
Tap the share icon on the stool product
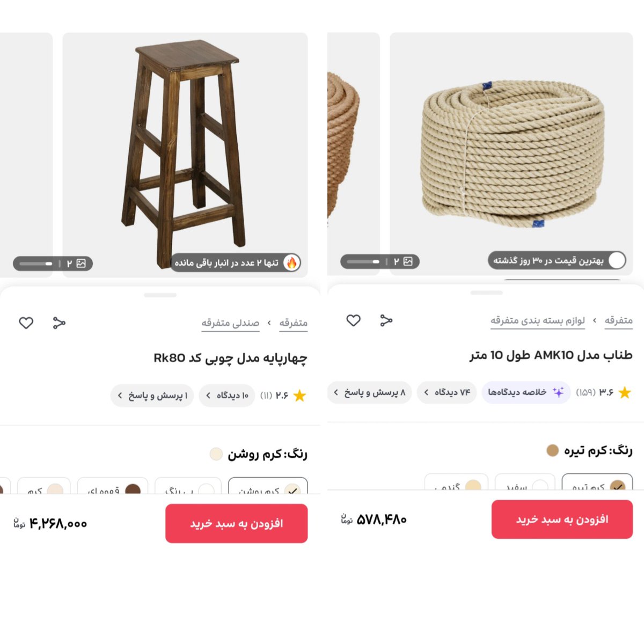pyautogui.click(x=59, y=323)
